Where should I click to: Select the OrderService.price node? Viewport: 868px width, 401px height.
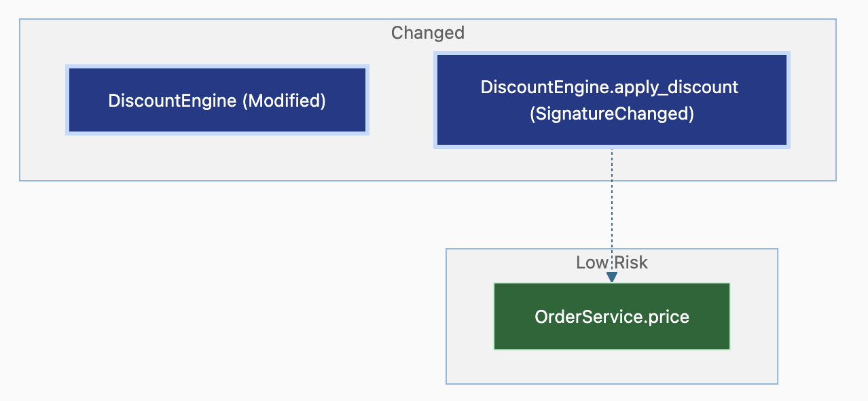(x=612, y=317)
